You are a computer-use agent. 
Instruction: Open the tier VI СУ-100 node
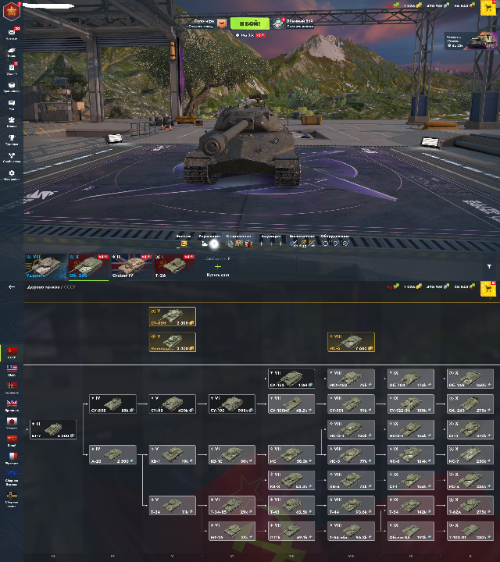[x=232, y=404]
